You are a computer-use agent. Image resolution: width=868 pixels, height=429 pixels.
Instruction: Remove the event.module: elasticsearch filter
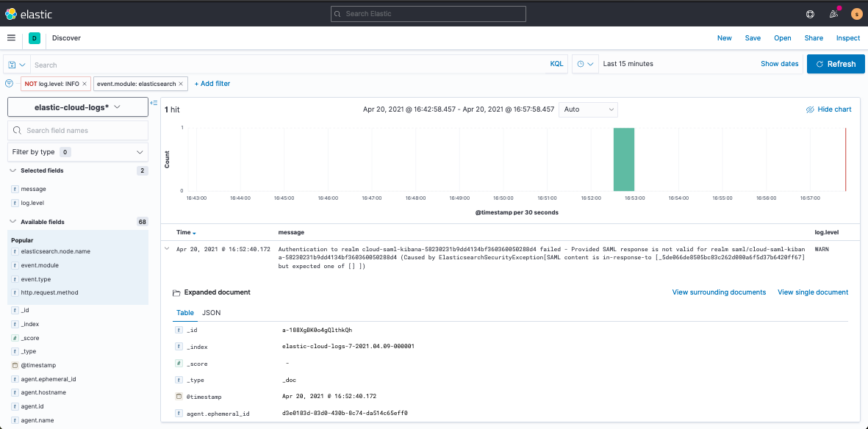point(181,84)
